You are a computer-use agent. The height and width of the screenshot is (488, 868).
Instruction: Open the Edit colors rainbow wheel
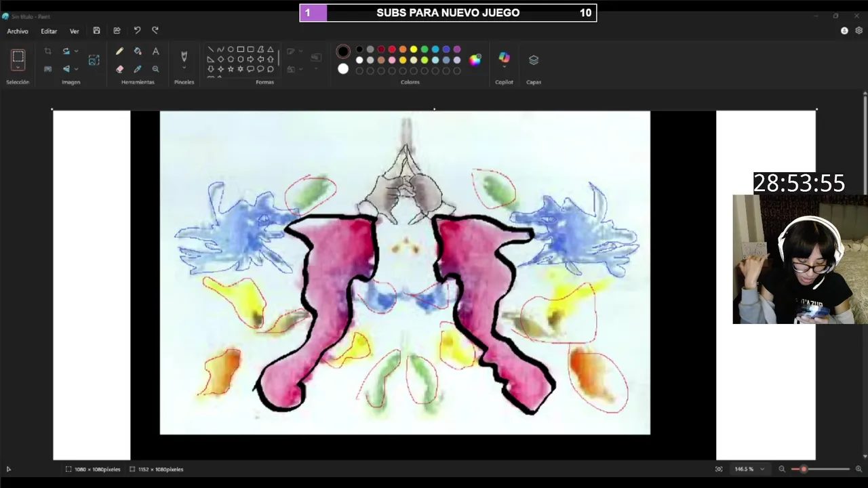(x=475, y=60)
